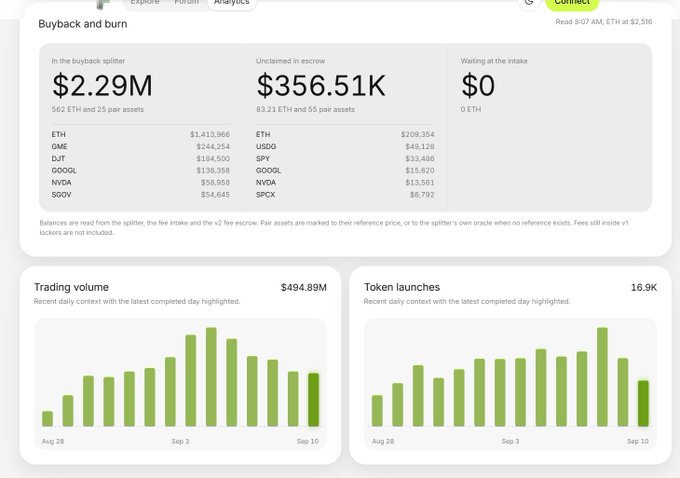Click the $15,620 GOOGL escrow value
680x478 pixels.
(x=420, y=170)
